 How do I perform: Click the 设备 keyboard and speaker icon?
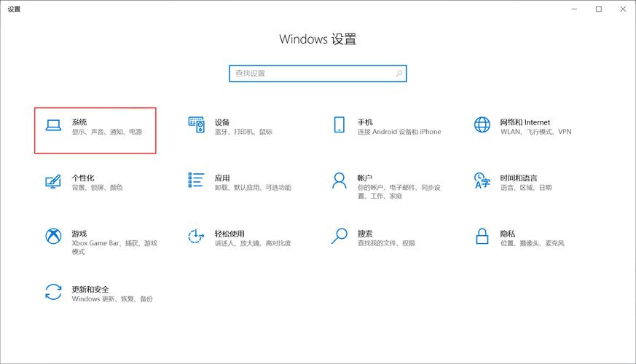click(196, 124)
